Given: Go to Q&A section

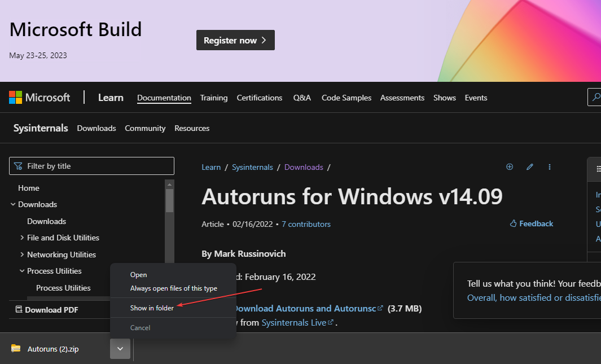Looking at the screenshot, I should pos(302,98).
